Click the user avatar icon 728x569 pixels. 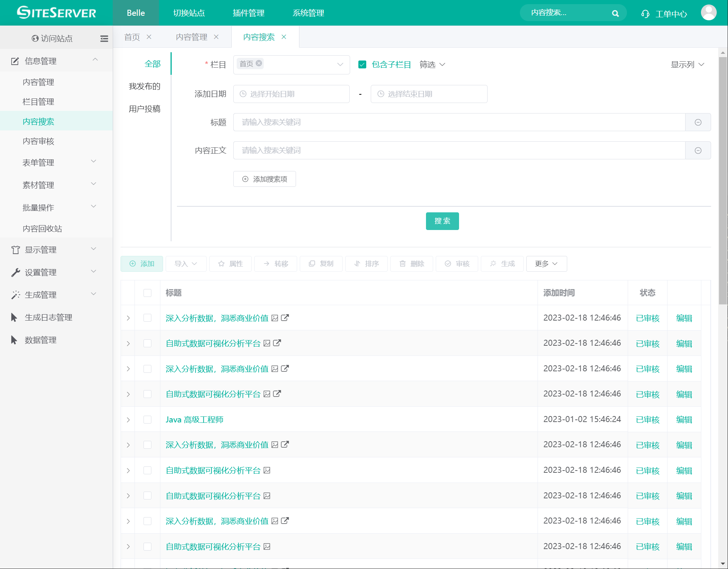pyautogui.click(x=708, y=13)
